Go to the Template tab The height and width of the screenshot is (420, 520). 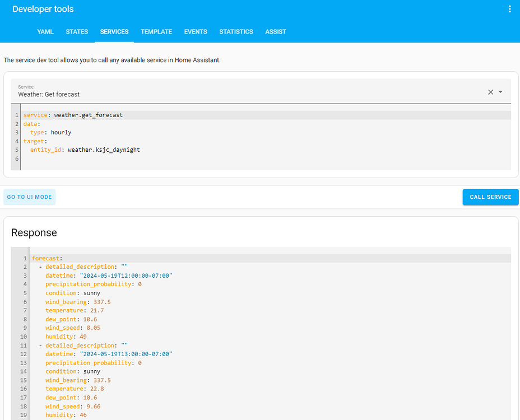pos(156,32)
